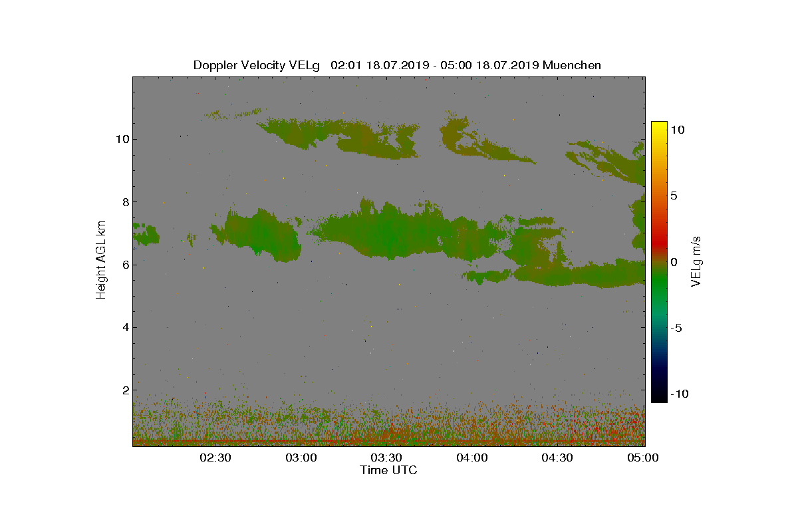The height and width of the screenshot is (532, 798).
Task: Click the colorbar tick label 0
Action: point(674,262)
